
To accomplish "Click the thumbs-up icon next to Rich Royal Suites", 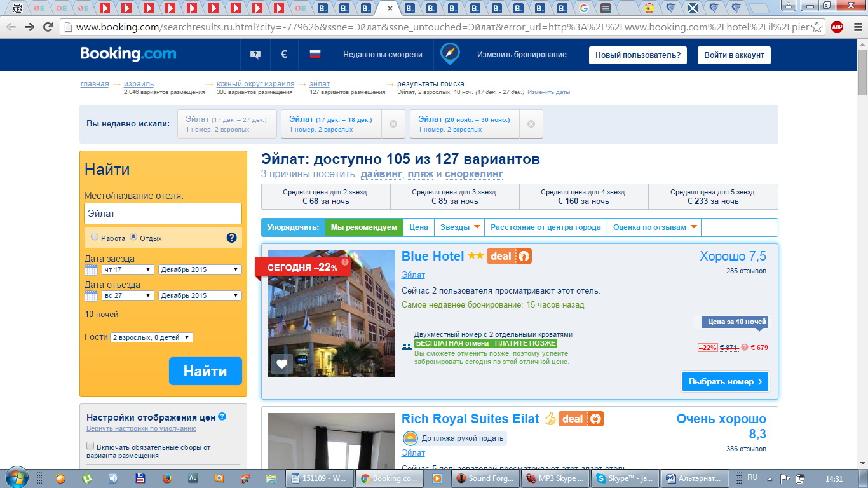I will 550,419.
